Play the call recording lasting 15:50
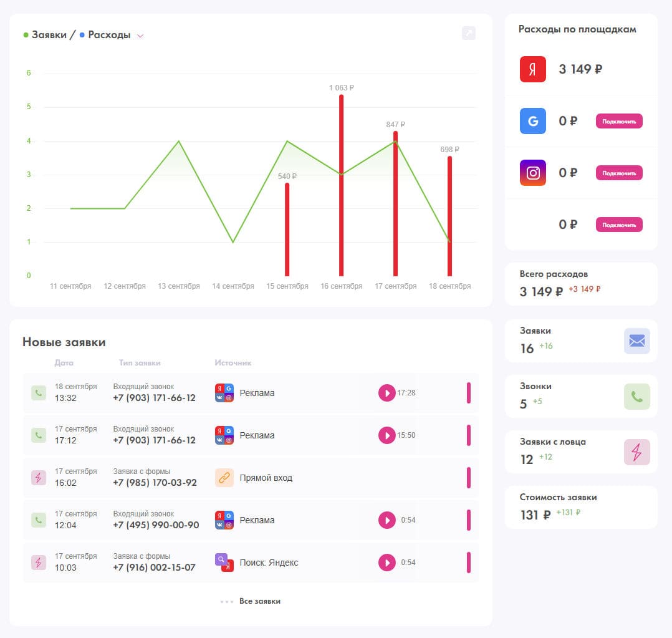Screen dimensions: 672x638 coord(386,435)
